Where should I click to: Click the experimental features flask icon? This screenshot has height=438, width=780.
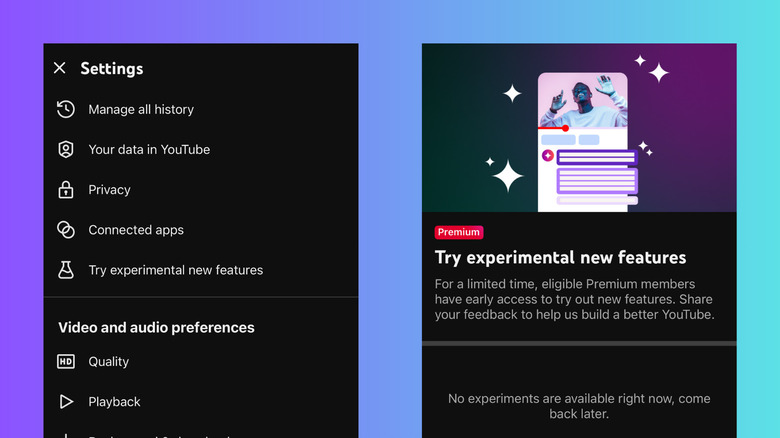point(66,270)
